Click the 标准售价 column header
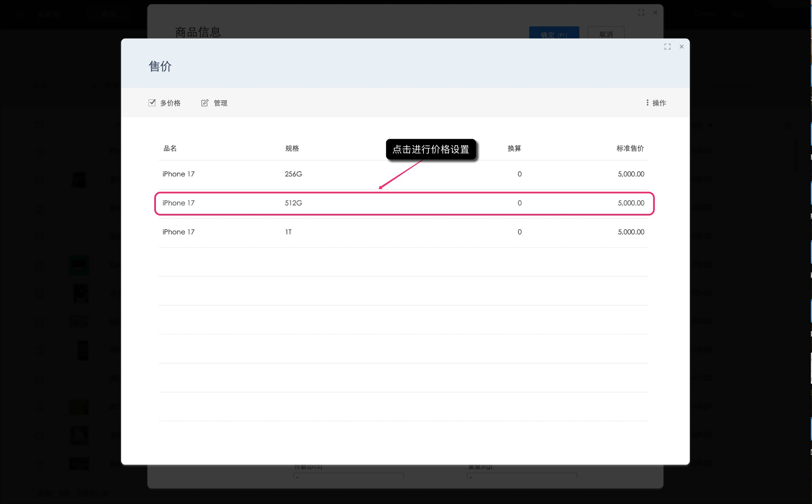 coord(630,148)
